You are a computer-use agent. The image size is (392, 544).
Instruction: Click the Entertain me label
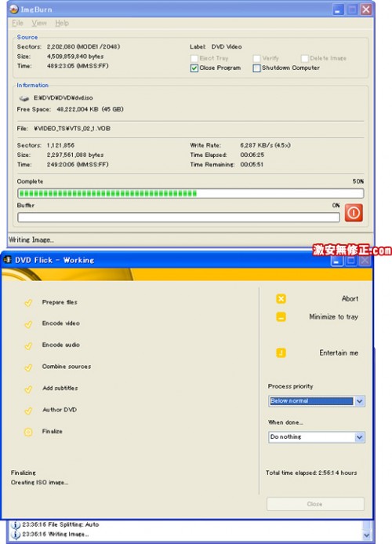[x=339, y=352]
